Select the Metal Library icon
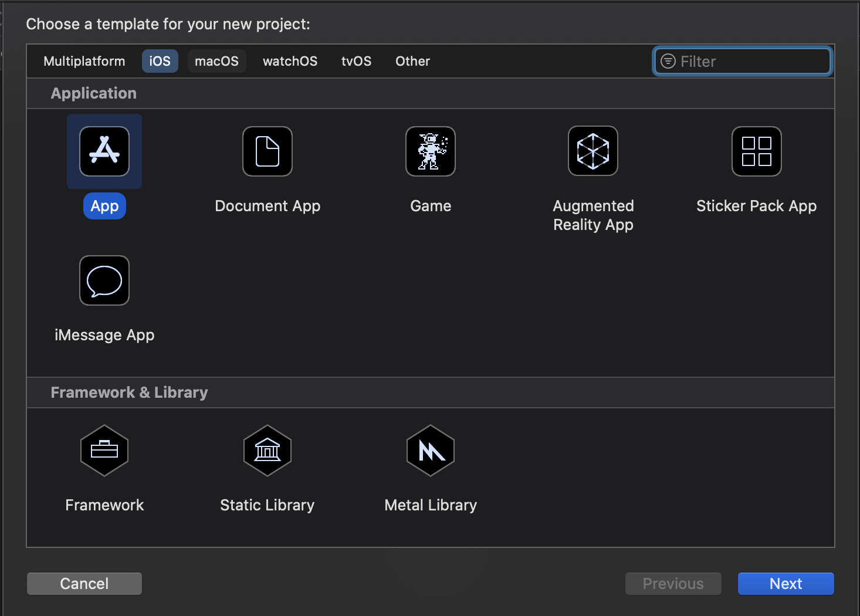Screen dimensions: 860x616 coord(431,451)
